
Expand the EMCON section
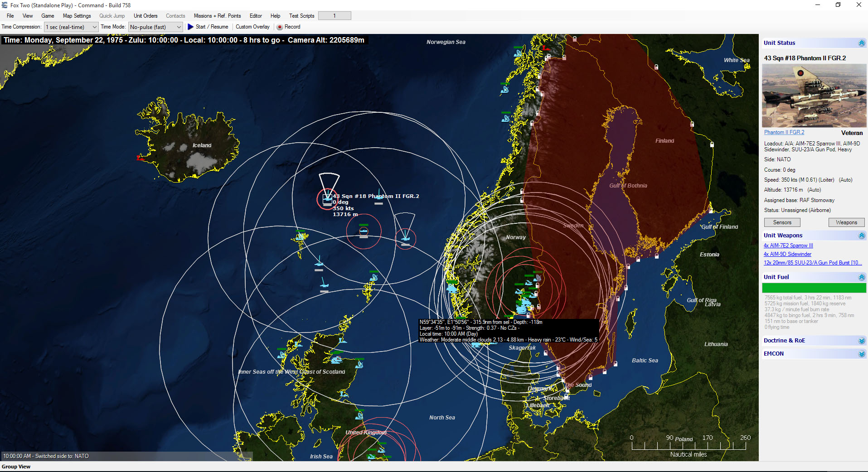(x=861, y=353)
